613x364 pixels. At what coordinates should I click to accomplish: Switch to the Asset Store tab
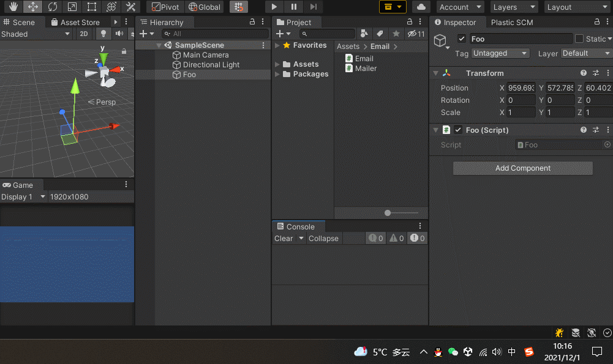(75, 22)
